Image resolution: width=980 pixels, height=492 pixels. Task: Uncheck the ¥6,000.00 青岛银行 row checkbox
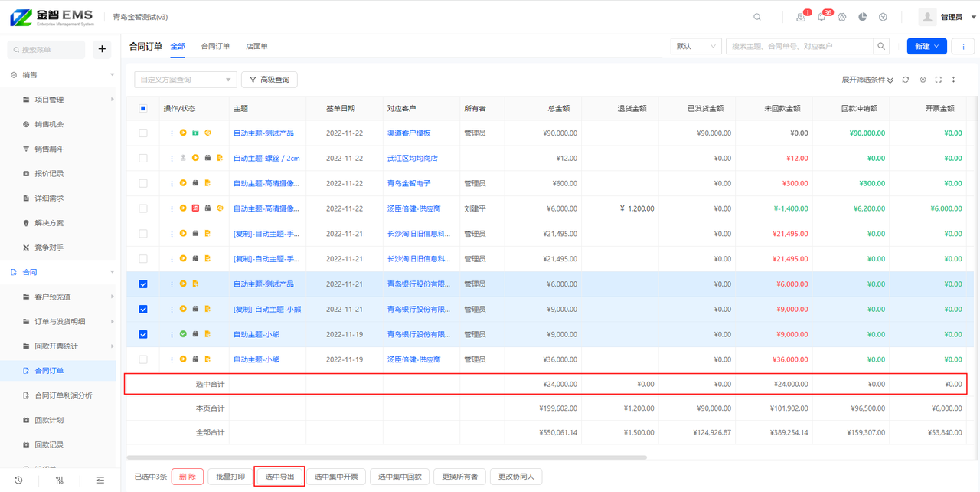(x=143, y=284)
